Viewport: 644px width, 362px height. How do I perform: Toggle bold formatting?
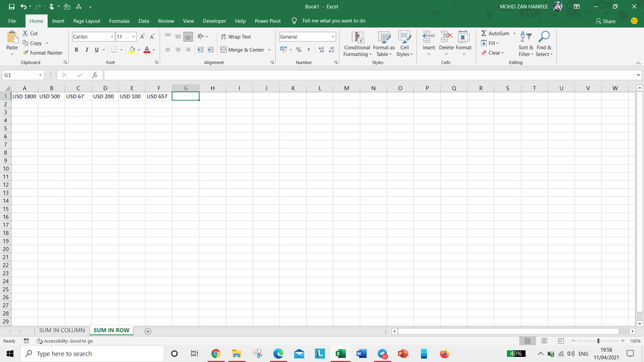point(77,50)
